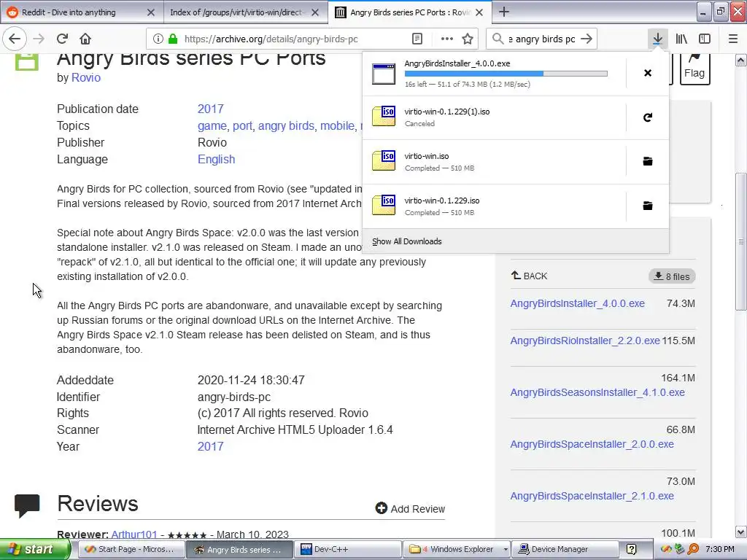The height and width of the screenshot is (560, 747).
Task: Click the 8 files download button
Action: [672, 276]
